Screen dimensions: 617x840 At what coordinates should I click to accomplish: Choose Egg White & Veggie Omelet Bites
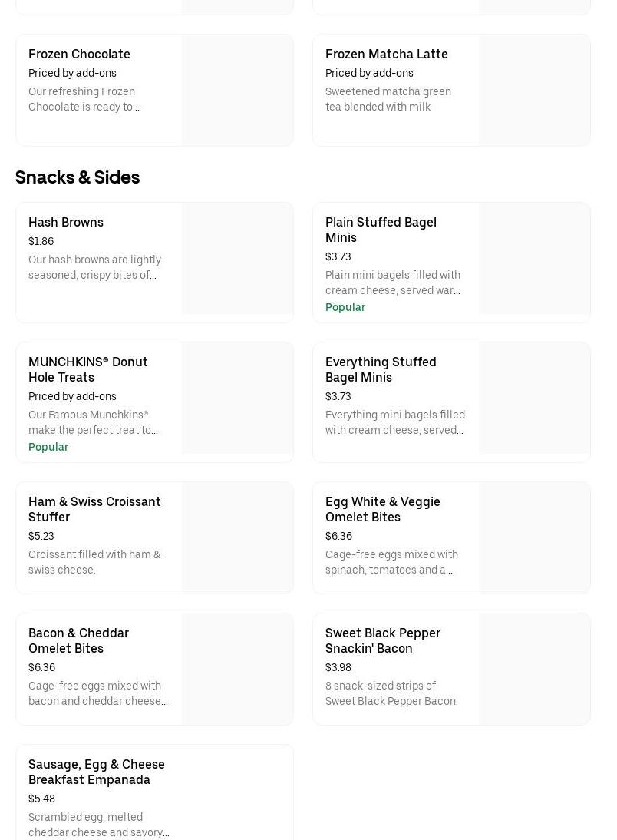click(x=382, y=509)
